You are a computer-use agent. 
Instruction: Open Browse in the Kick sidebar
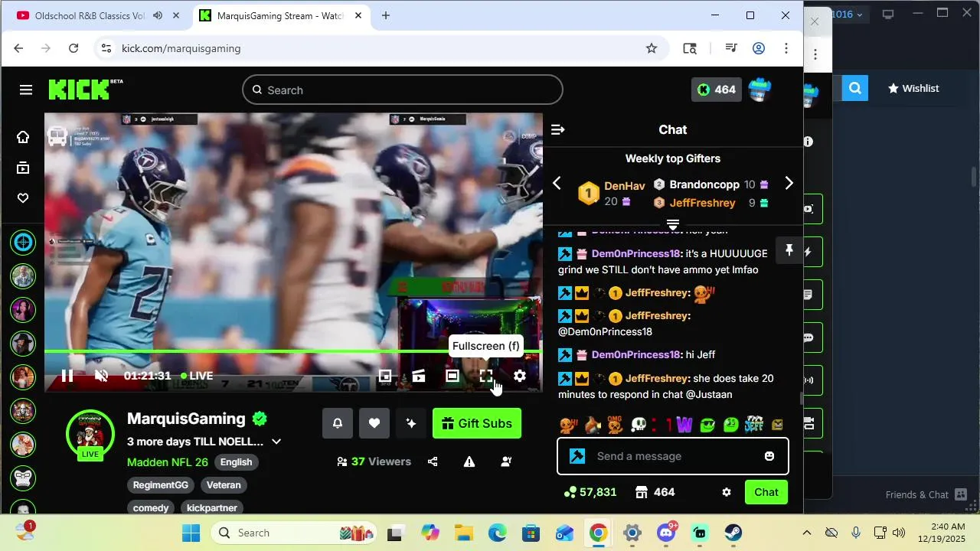coord(23,168)
